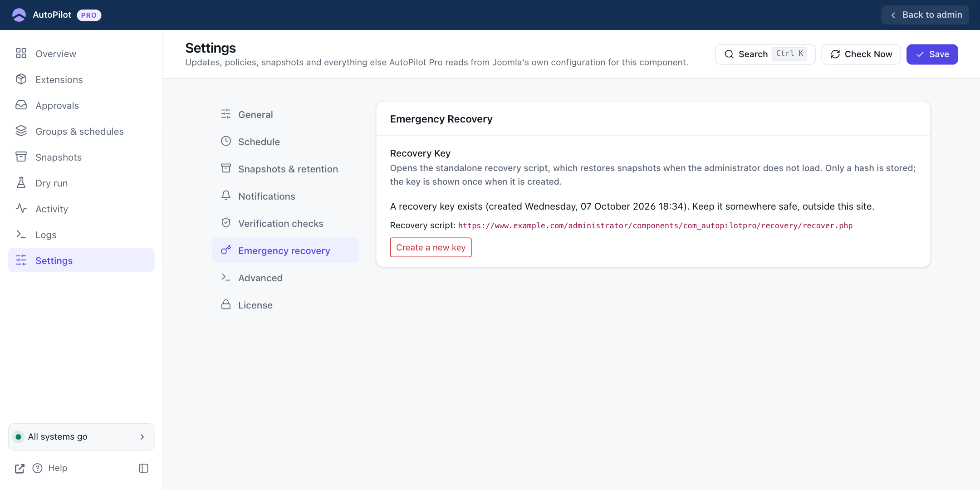Click the Save button

pyautogui.click(x=932, y=54)
